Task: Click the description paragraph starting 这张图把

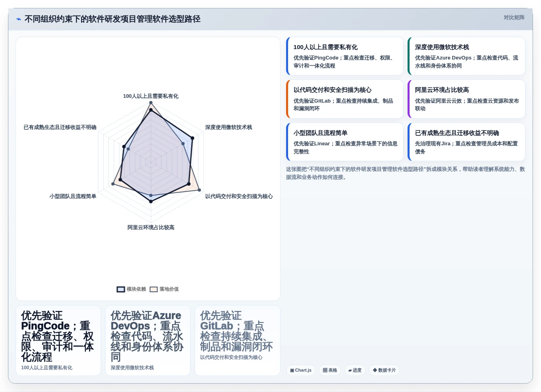Action: click(406, 173)
